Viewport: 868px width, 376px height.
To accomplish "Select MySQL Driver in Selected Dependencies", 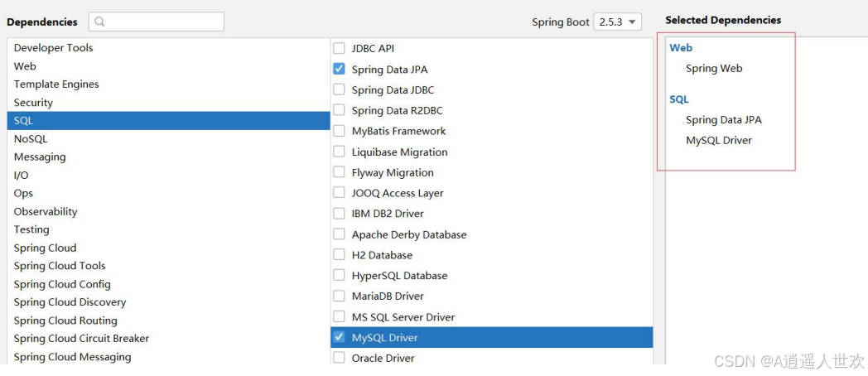I will [x=719, y=141].
